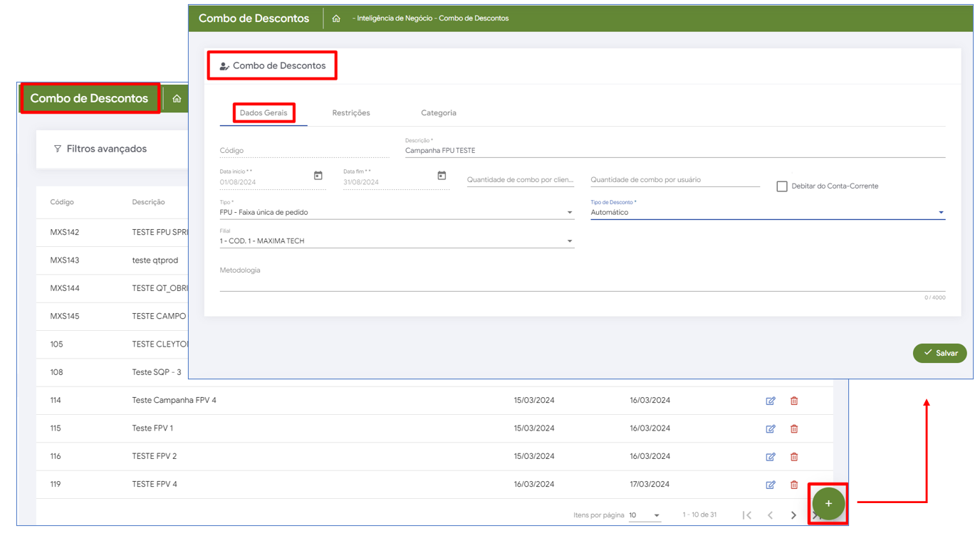Open the Data início calendar picker
Image resolution: width=980 pixels, height=533 pixels.
(x=318, y=176)
